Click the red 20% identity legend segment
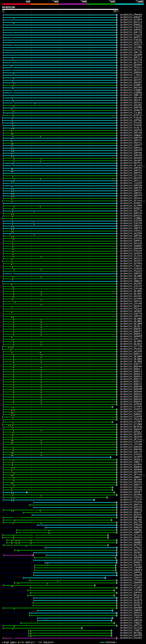Image resolution: width=146 pixels, height=644 pixels. [16, 4]
